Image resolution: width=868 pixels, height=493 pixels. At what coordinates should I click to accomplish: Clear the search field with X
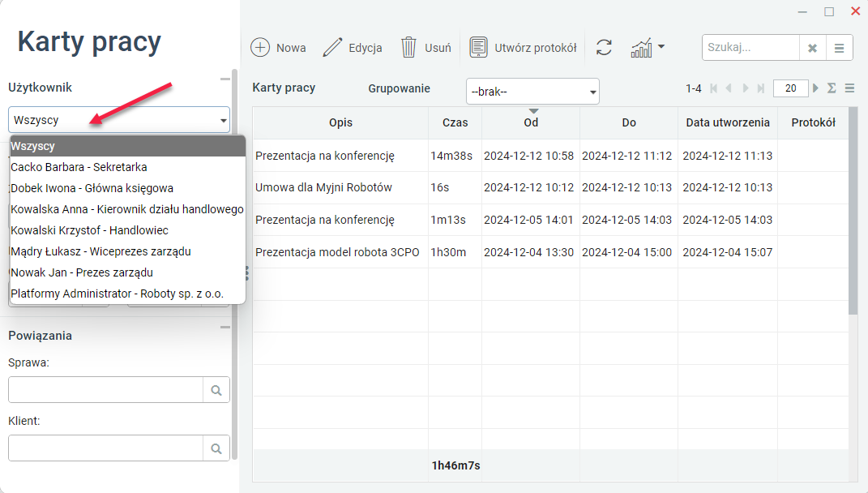click(x=813, y=48)
